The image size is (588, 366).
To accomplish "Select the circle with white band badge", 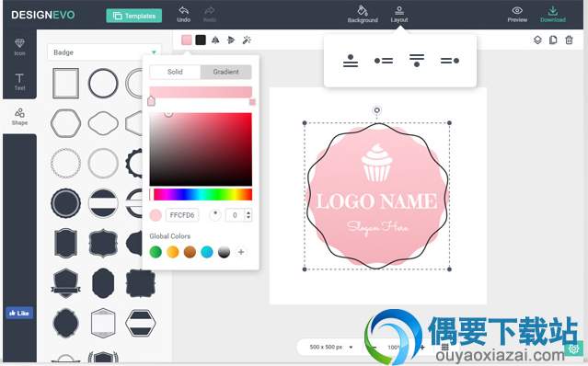I will pyautogui.click(x=103, y=203).
